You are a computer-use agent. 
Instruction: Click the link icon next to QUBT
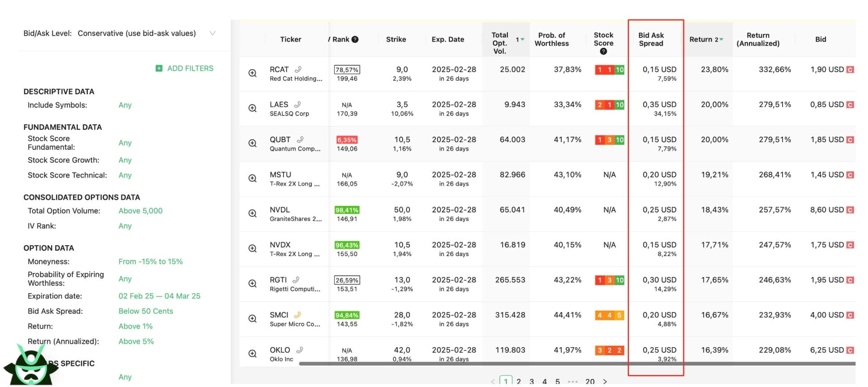click(x=300, y=140)
